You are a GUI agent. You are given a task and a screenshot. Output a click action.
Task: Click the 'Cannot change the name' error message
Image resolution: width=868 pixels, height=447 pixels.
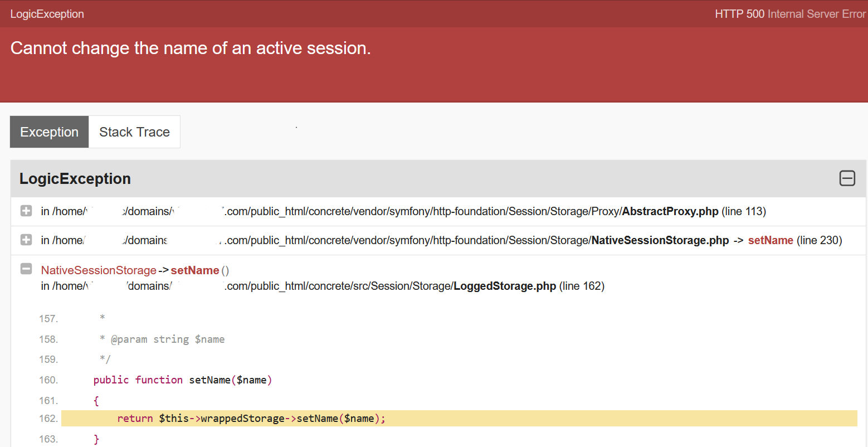[191, 48]
